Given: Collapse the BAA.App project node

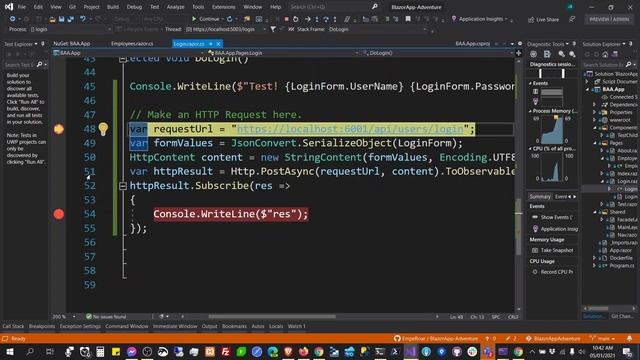Looking at the screenshot, I should 588,89.
